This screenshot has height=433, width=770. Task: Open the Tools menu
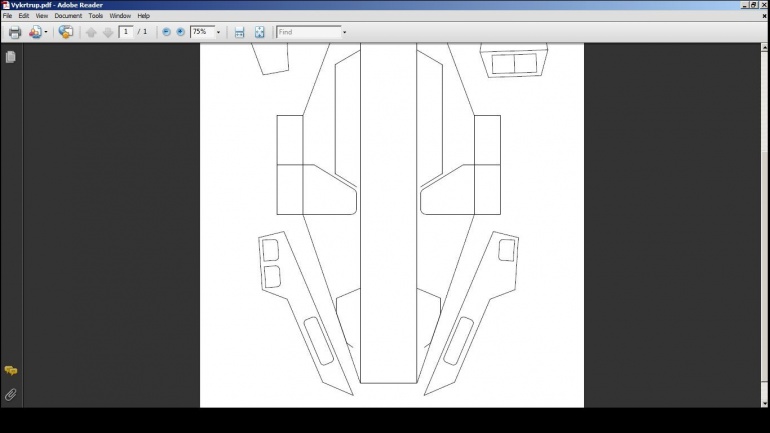point(96,16)
